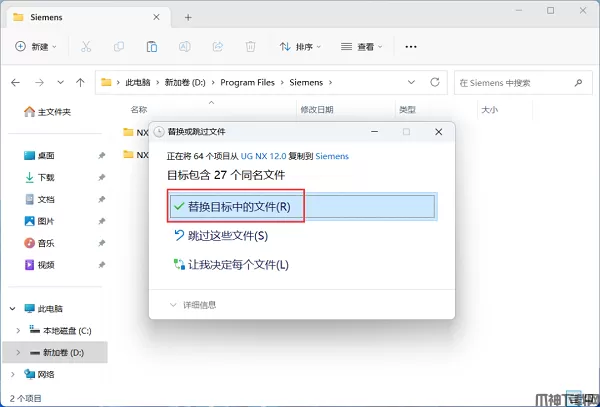Choose 替换目标中的文件(R) option
The height and width of the screenshot is (407, 600).
click(302, 207)
